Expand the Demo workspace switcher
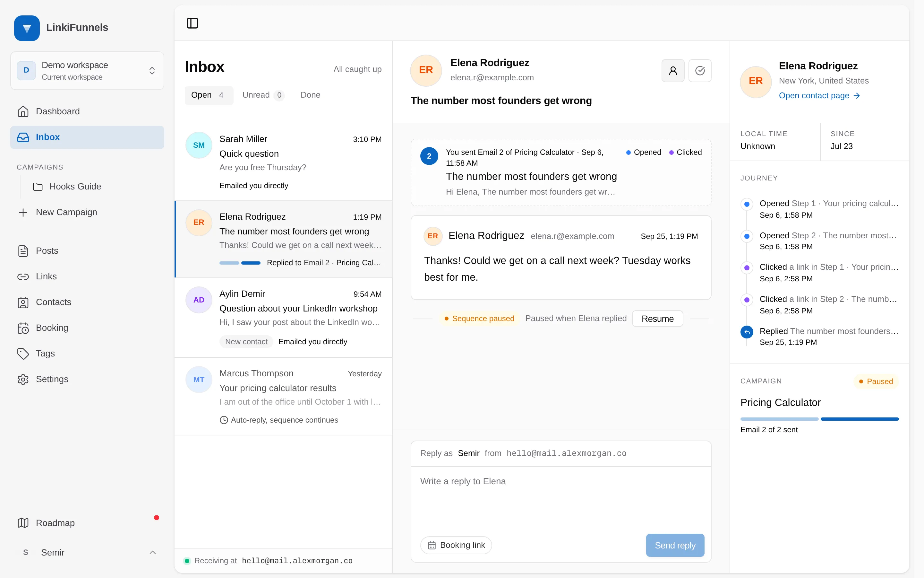The height and width of the screenshot is (578, 924). (87, 71)
